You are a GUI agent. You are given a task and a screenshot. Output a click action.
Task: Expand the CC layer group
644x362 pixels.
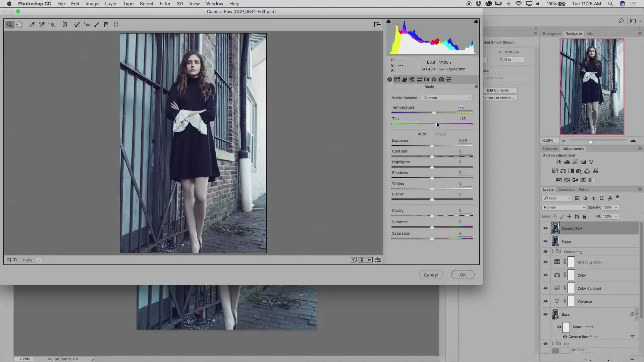[552, 344]
